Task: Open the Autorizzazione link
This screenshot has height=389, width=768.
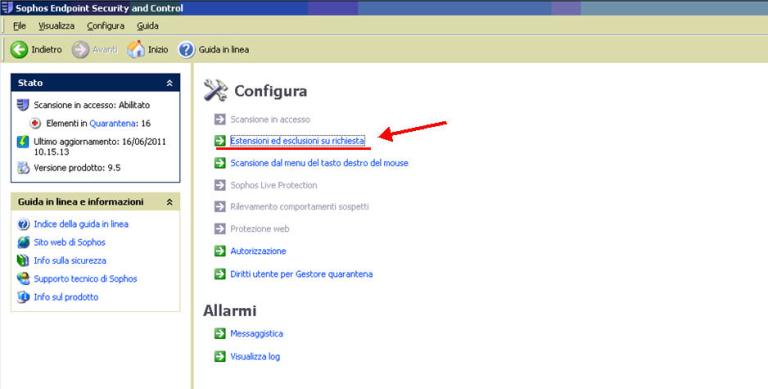Action: tap(258, 251)
